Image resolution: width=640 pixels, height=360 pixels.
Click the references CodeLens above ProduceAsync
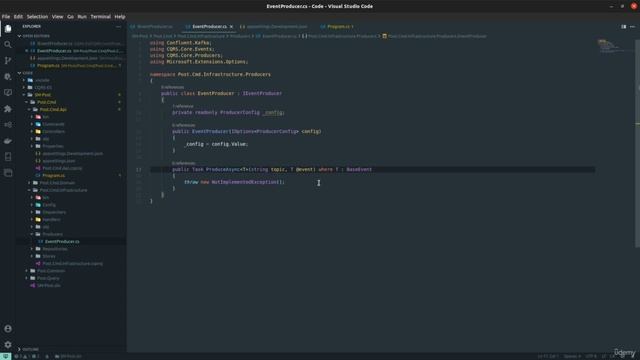click(183, 163)
